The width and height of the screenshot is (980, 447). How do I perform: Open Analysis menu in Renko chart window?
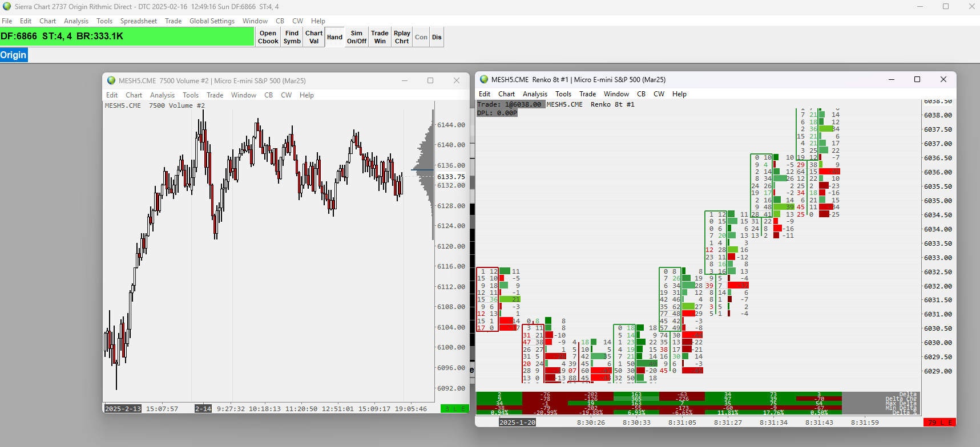click(535, 94)
